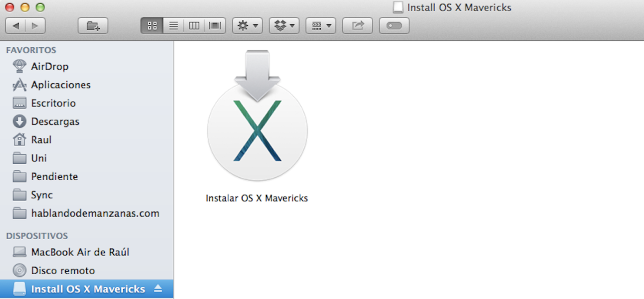This screenshot has width=644, height=299.
Task: Close the Finder window
Action: (10, 7)
